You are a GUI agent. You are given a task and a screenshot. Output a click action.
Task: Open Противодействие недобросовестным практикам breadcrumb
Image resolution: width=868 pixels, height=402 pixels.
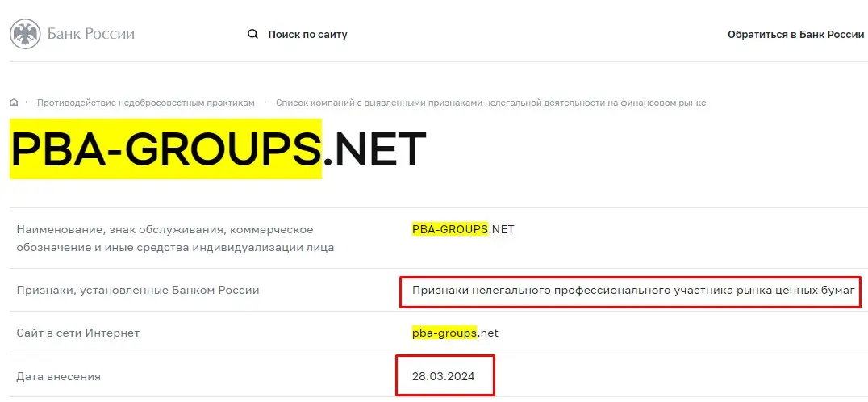click(x=145, y=103)
